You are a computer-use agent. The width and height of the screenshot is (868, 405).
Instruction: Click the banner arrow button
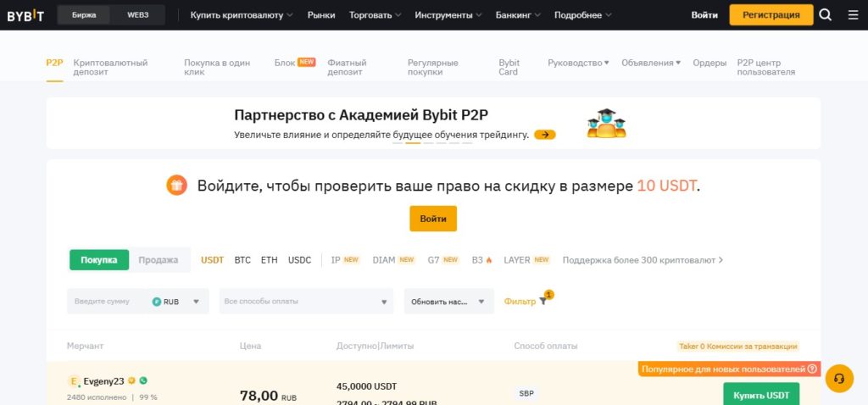point(545,135)
